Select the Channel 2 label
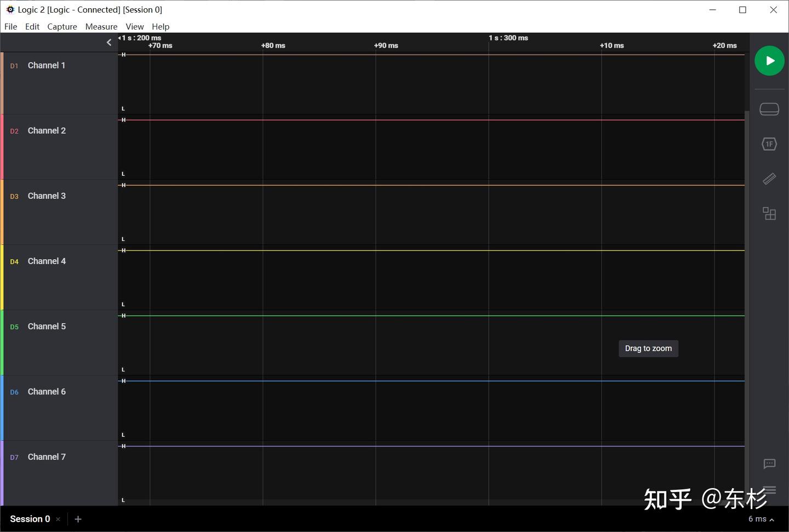This screenshot has width=789, height=532. click(47, 130)
